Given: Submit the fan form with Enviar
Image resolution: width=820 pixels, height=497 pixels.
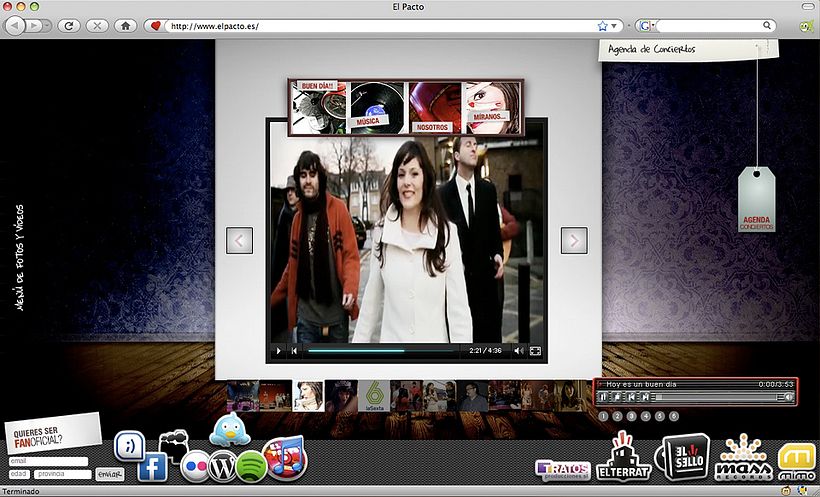Looking at the screenshot, I should 110,475.
